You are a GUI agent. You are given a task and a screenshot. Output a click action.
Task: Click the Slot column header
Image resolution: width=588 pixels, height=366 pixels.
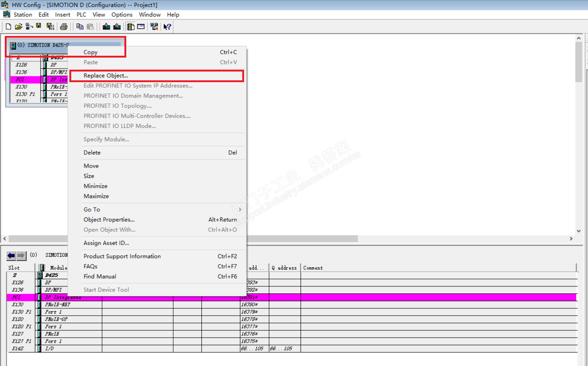tap(21, 268)
